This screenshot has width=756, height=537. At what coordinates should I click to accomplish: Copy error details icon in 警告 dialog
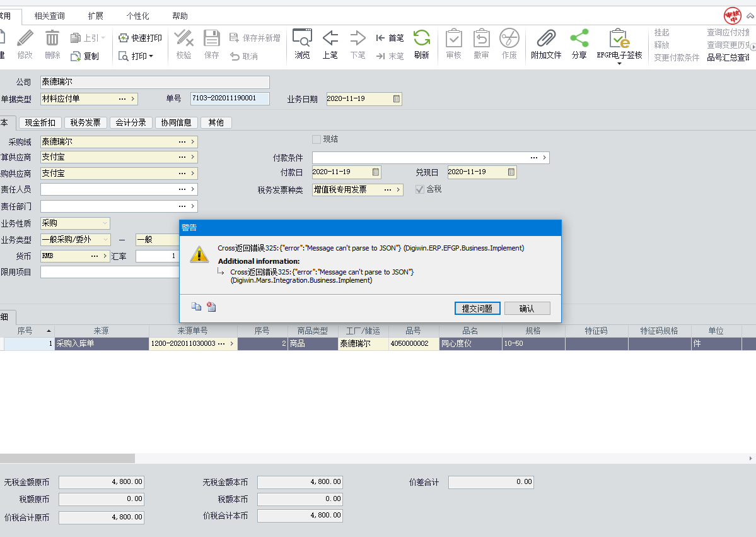(x=196, y=307)
